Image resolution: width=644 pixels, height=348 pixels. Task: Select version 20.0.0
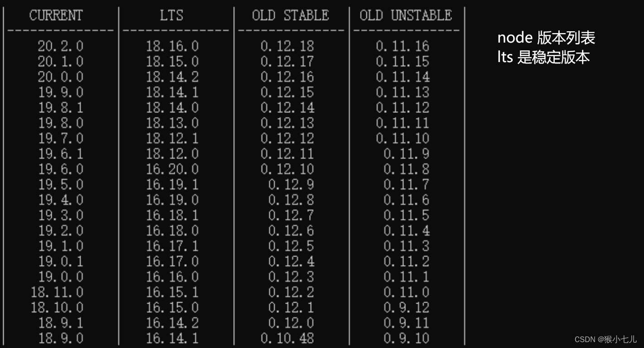pyautogui.click(x=61, y=77)
